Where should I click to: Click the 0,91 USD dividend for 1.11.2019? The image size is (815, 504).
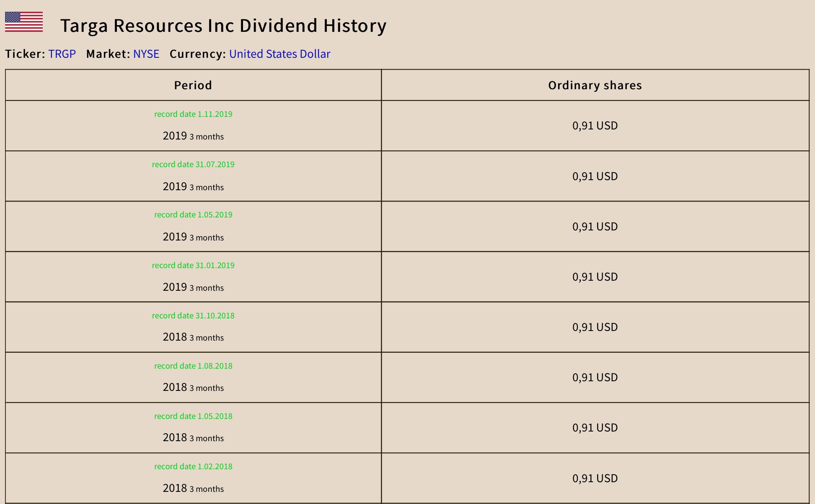coord(595,126)
